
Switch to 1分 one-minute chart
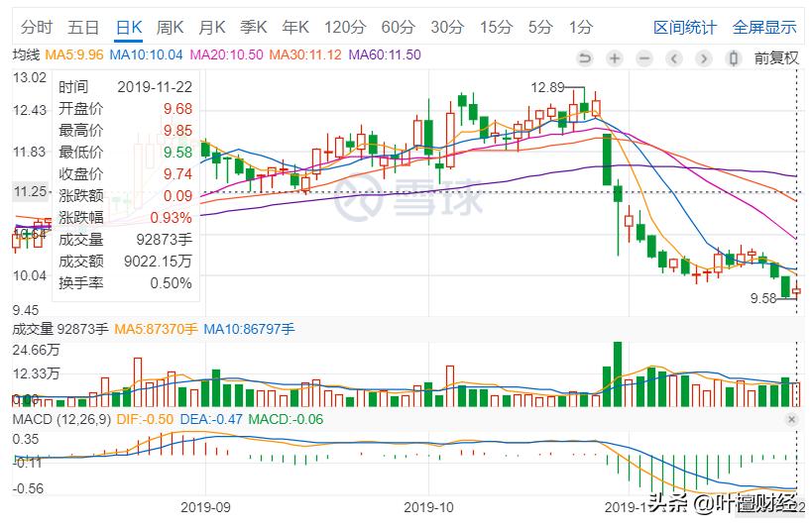point(582,27)
